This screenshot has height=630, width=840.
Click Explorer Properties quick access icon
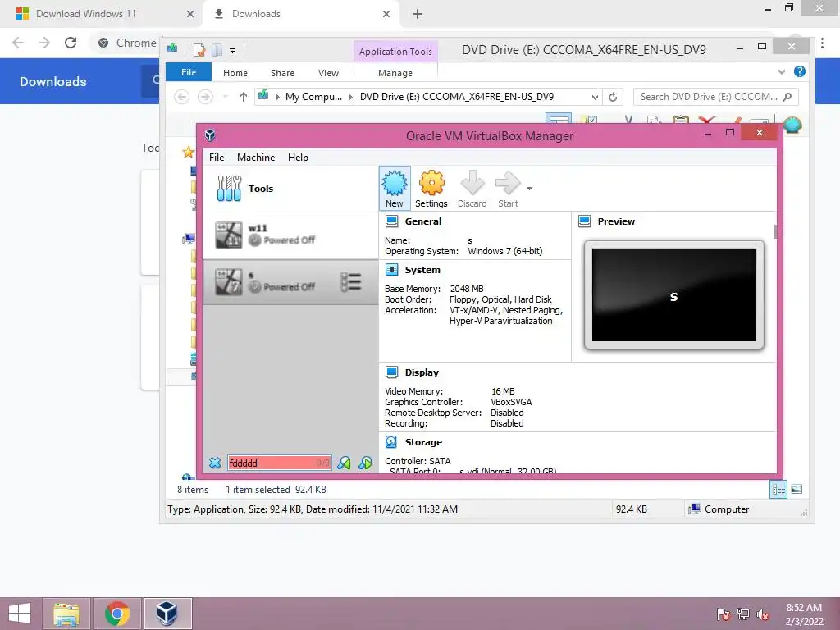[x=199, y=50]
